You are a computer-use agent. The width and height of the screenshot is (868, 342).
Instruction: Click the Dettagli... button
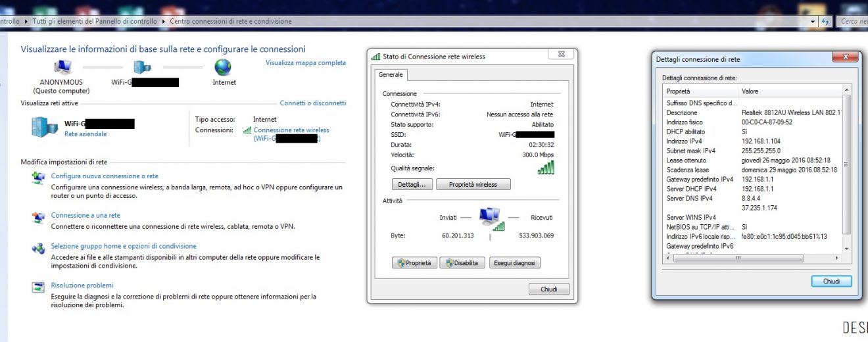click(412, 185)
